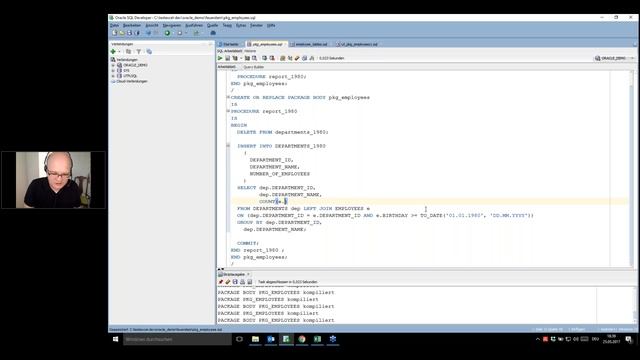Click the Undo arrow icon
Screen dimensions: 640x360
[x=148, y=33]
